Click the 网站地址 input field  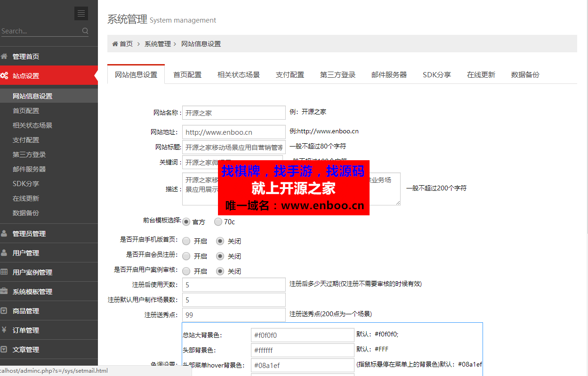(x=234, y=132)
